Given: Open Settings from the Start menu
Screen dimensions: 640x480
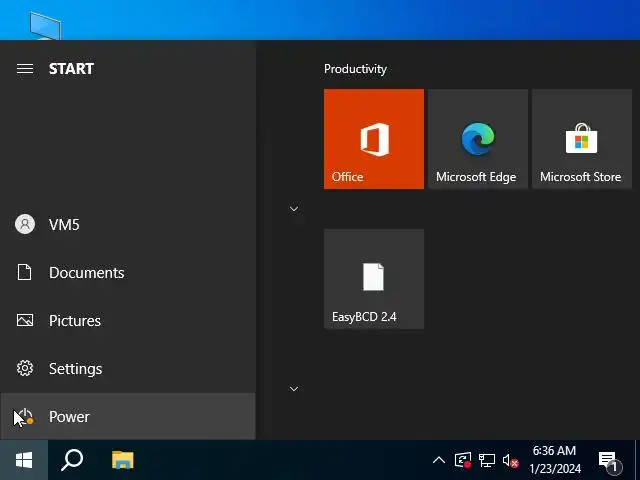Looking at the screenshot, I should click(128, 369).
